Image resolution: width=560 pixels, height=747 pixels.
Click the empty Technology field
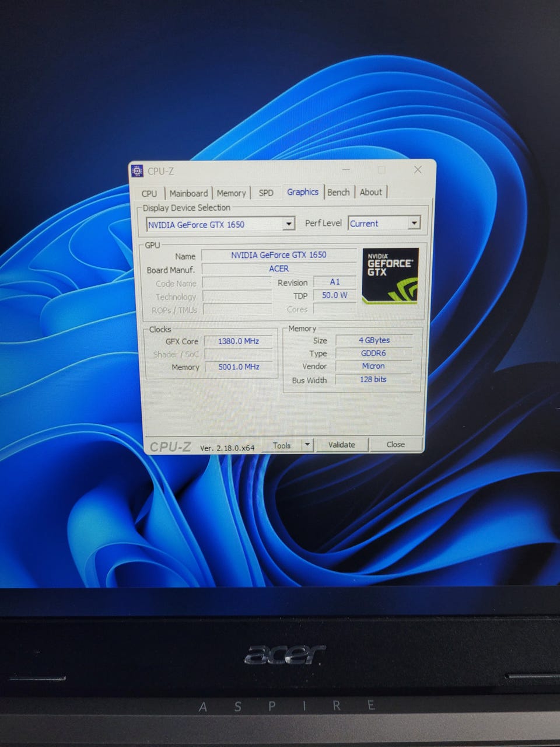point(237,296)
